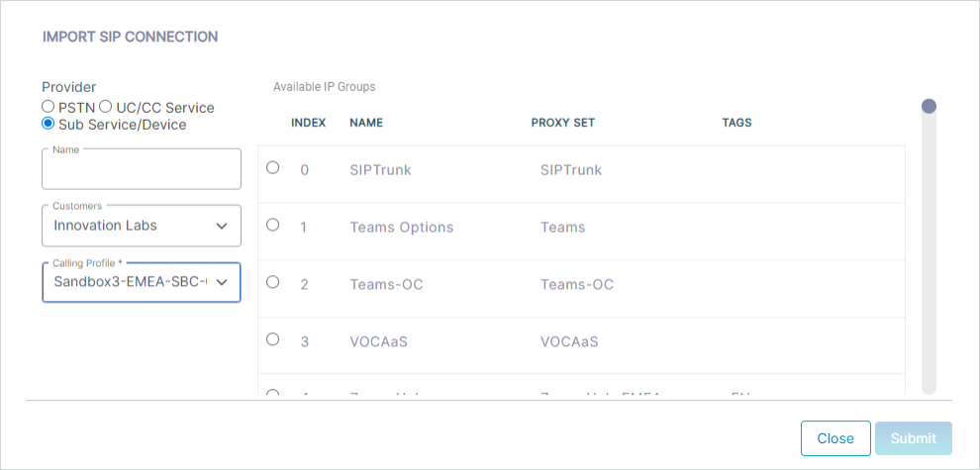The height and width of the screenshot is (470, 980).
Task: Click the Submit button
Action: tap(914, 438)
